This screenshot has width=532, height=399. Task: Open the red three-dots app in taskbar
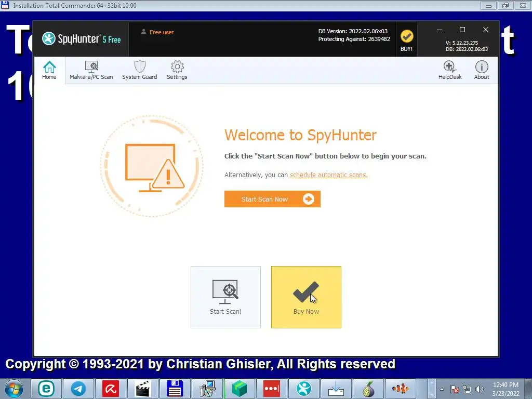[272, 389]
